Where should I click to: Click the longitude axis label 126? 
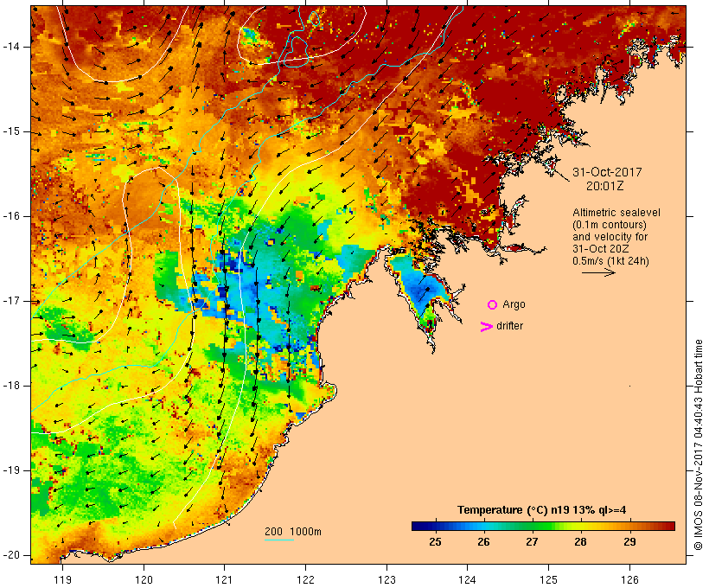pos(629,579)
